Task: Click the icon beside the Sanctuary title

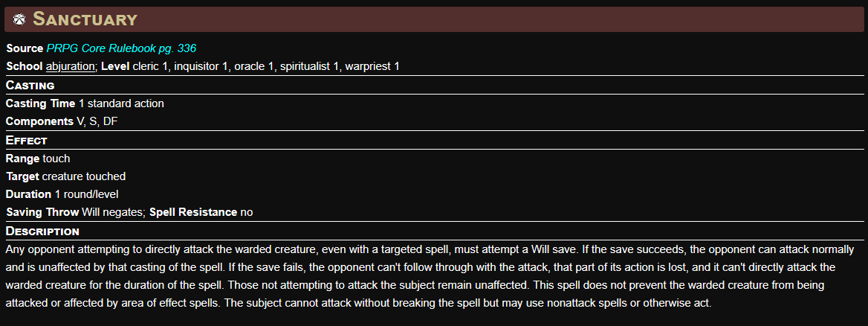Action: pyautogui.click(x=19, y=20)
